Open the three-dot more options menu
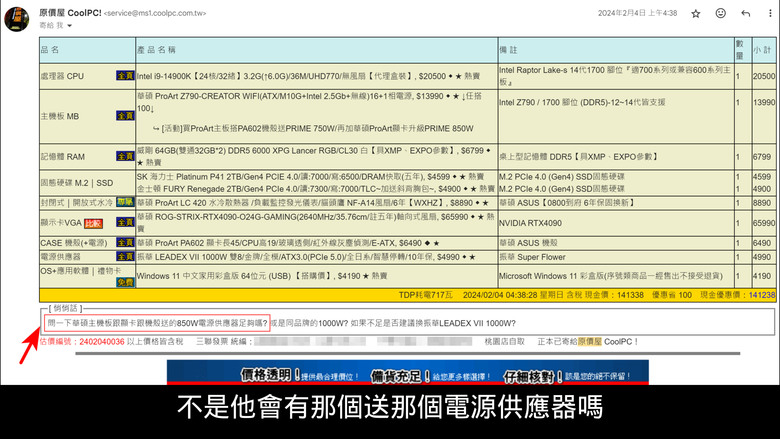Image resolution: width=780 pixels, height=439 pixels. (x=770, y=13)
